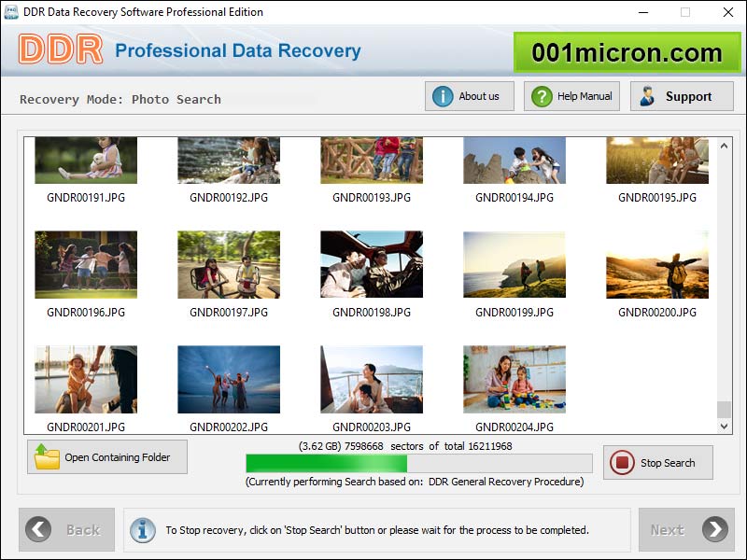
Task: Click the About us button
Action: tap(470, 95)
